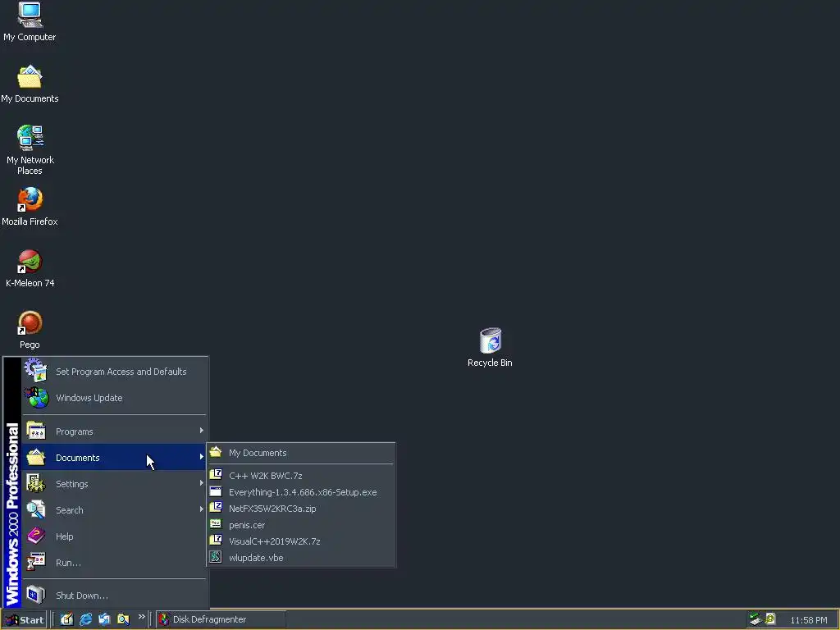Click the Help book icon
Image resolution: width=840 pixels, height=630 pixels.
[x=36, y=536]
